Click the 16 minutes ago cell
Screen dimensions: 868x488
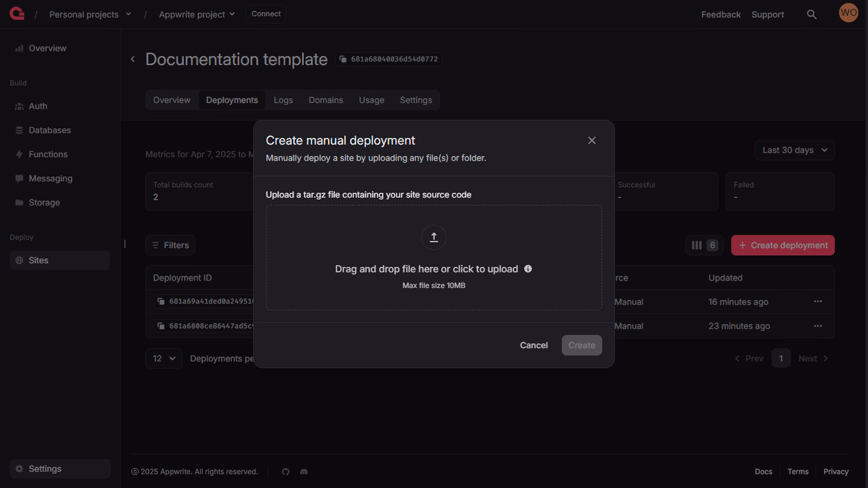[738, 302]
